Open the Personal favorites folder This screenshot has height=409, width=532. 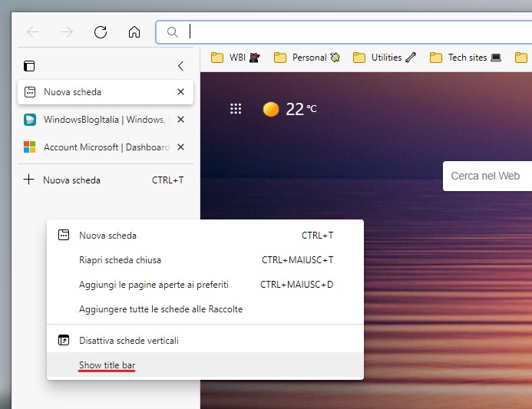tap(307, 58)
